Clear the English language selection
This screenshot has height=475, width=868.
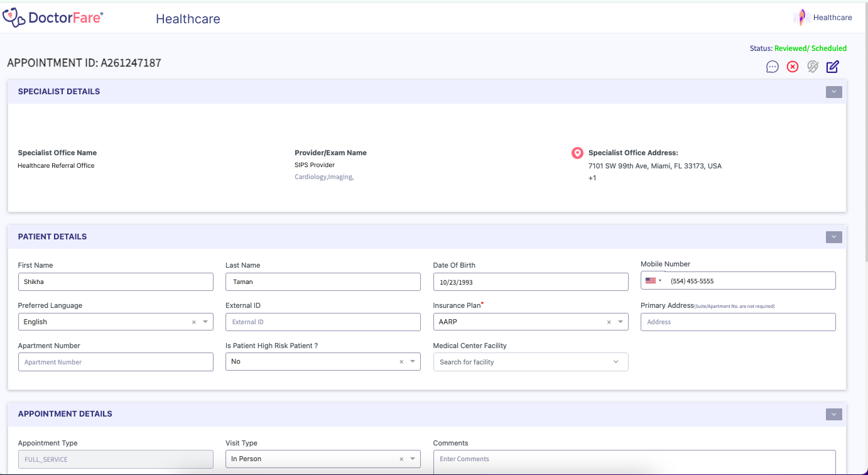pos(194,322)
